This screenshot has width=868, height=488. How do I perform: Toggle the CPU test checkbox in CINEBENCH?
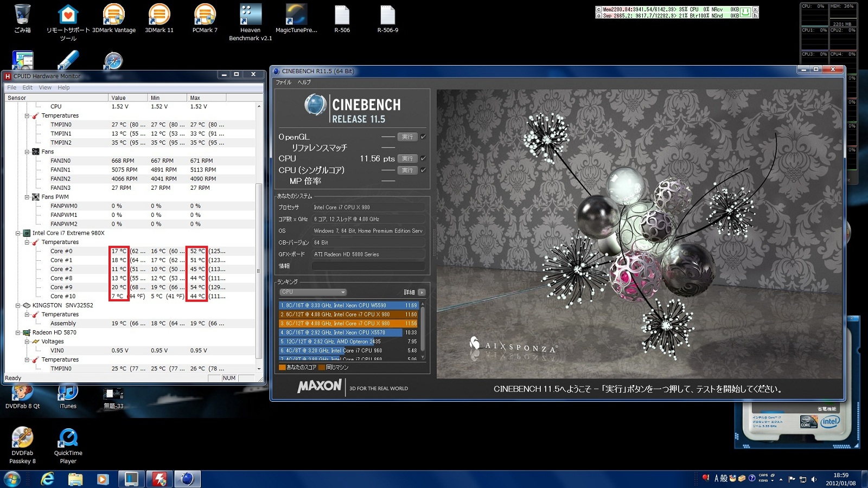[423, 158]
